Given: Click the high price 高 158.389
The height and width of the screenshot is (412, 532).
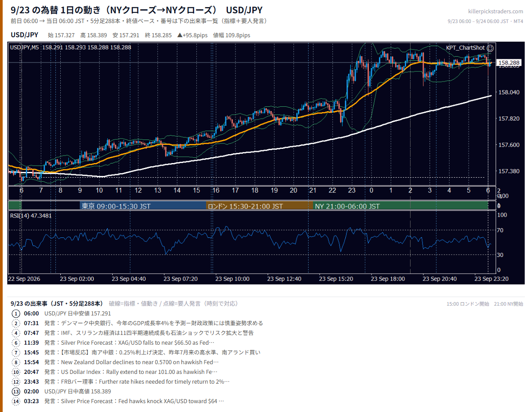Looking at the screenshot, I should [x=94, y=35].
